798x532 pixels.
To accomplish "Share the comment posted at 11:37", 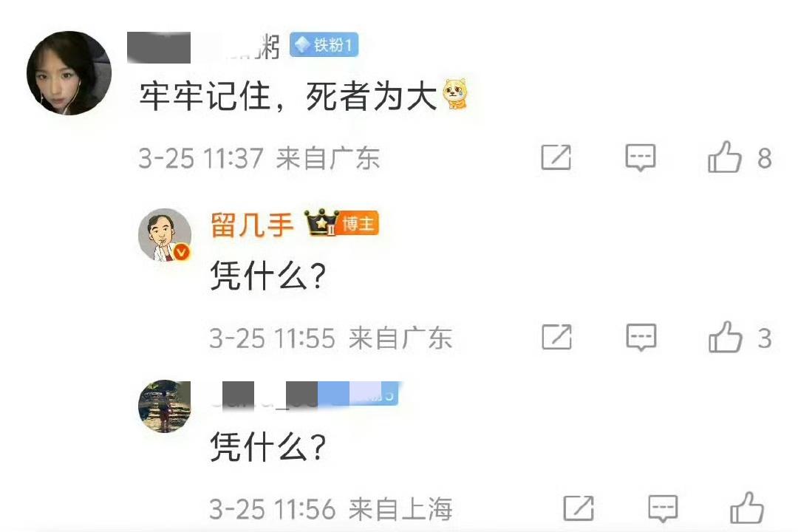I will pos(556,157).
